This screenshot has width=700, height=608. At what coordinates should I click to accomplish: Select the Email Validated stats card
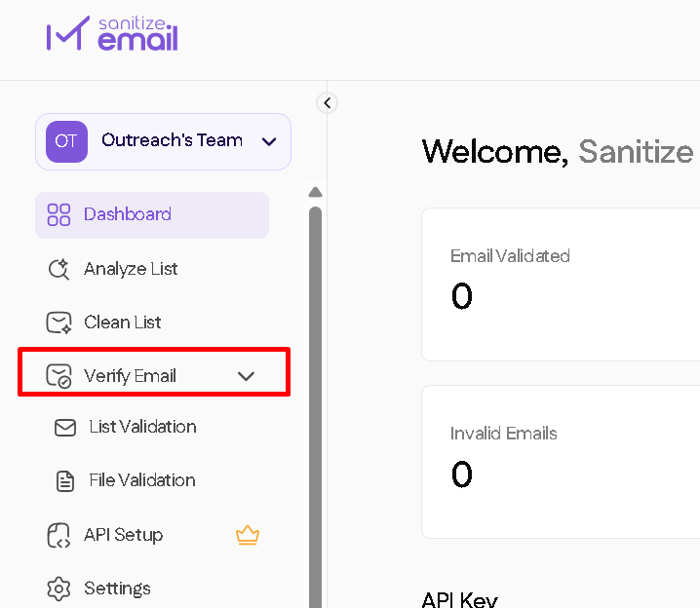[x=561, y=284]
